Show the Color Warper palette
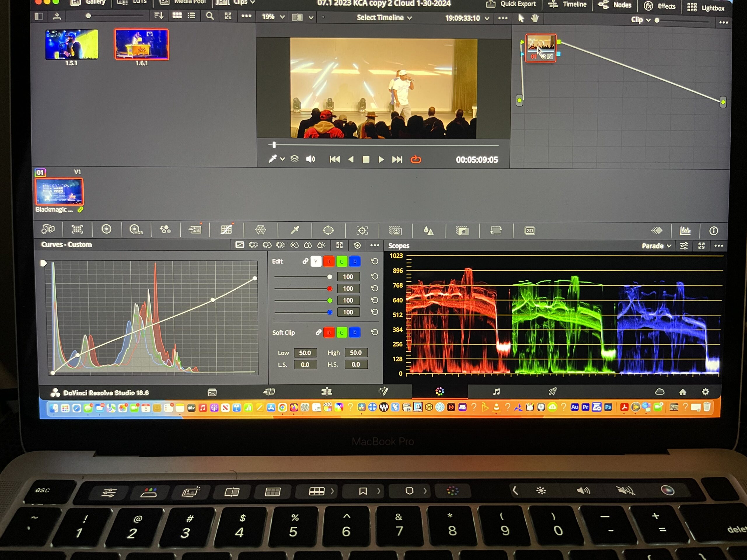This screenshot has width=747, height=560. pyautogui.click(x=260, y=230)
